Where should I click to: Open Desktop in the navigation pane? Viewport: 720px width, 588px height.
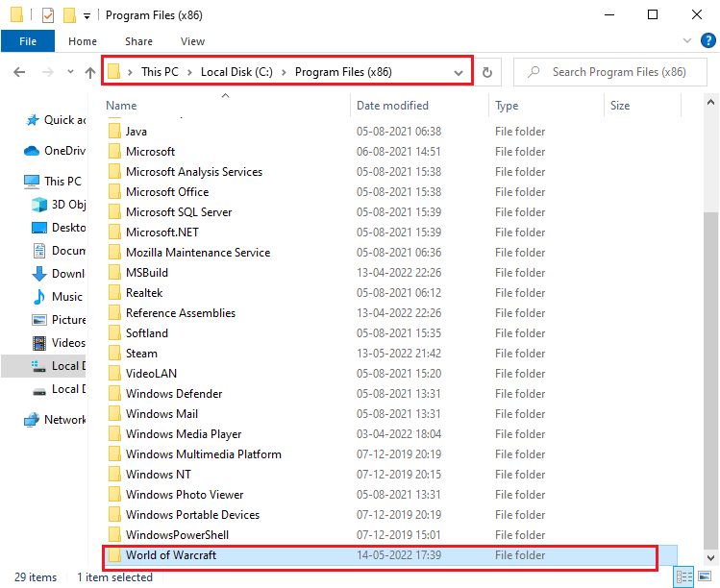[59, 228]
